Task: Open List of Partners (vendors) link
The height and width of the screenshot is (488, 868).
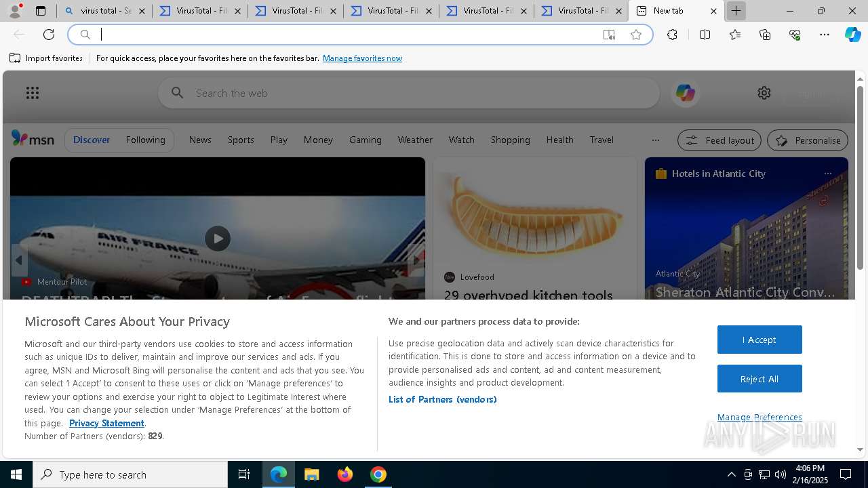Action: (442, 399)
